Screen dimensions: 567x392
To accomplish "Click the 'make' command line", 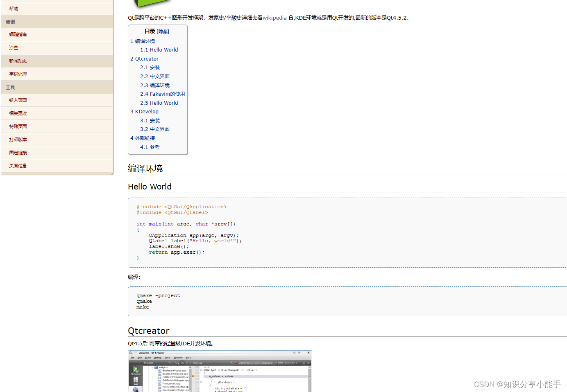I will pos(143,307).
